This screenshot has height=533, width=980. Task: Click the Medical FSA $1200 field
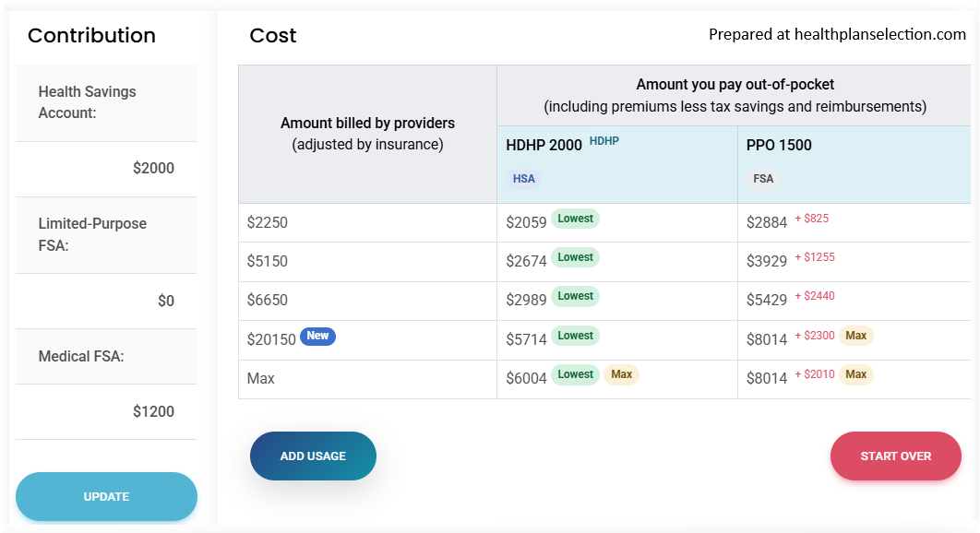106,412
